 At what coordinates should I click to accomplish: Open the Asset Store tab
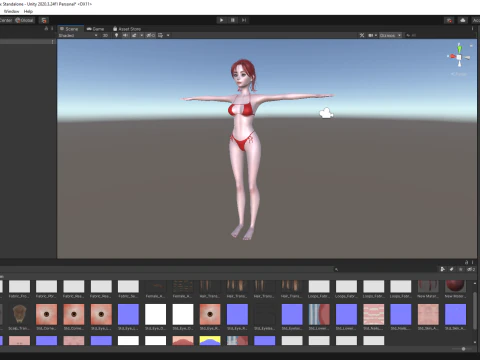(127, 29)
